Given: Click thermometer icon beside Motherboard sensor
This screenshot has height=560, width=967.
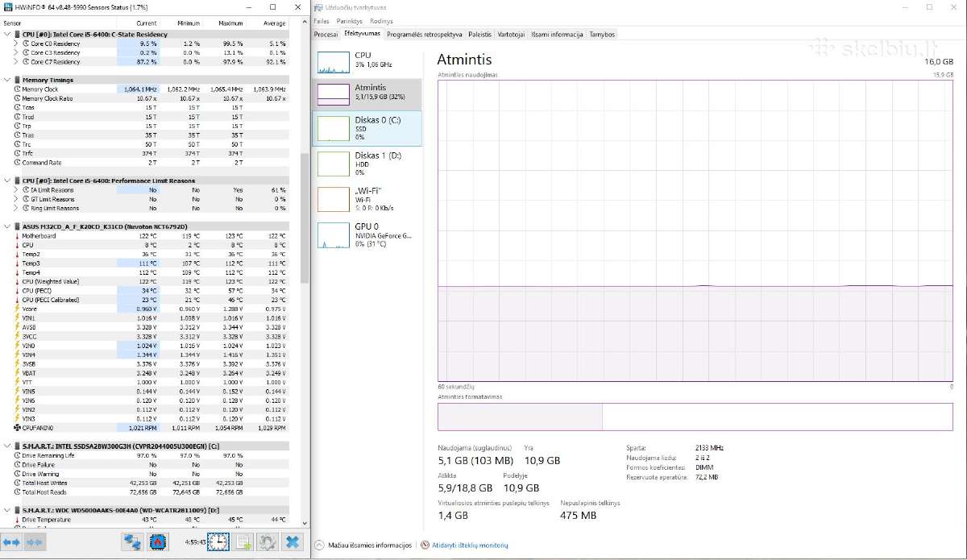Looking at the screenshot, I should click(x=18, y=236).
